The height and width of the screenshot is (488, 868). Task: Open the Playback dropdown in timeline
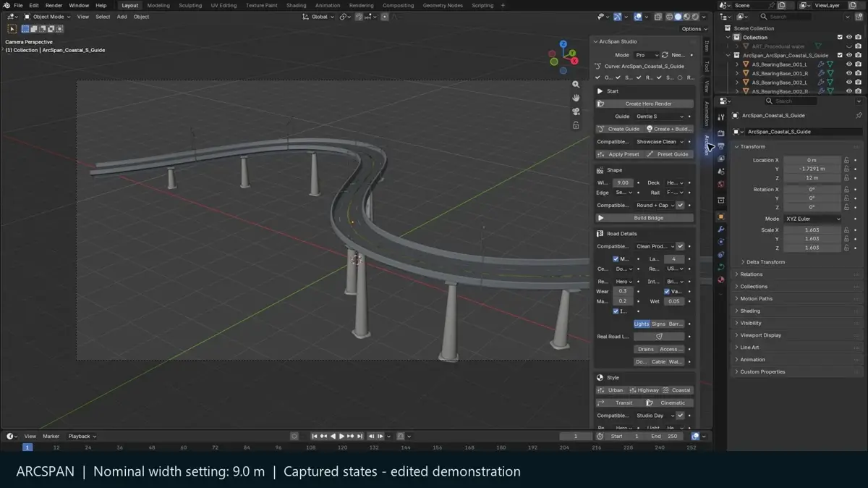click(81, 436)
